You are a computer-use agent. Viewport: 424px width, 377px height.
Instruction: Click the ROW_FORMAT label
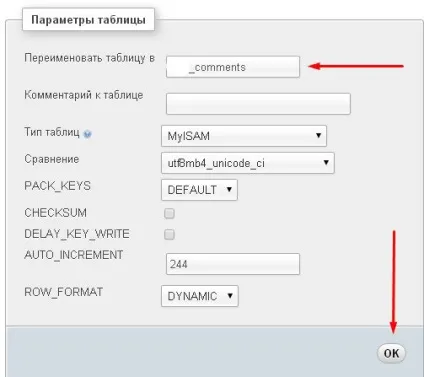pos(63,292)
